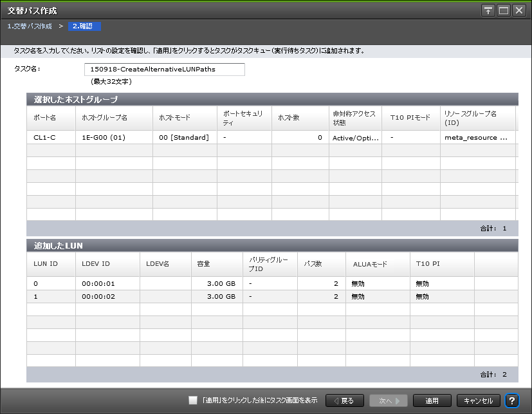Click the 適用 button to apply
The width and height of the screenshot is (532, 414).
[432, 400]
